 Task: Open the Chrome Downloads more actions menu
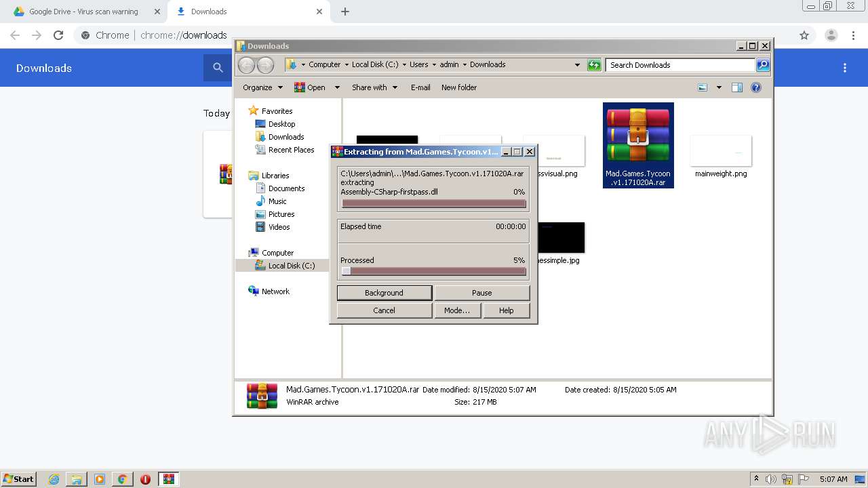click(x=845, y=68)
